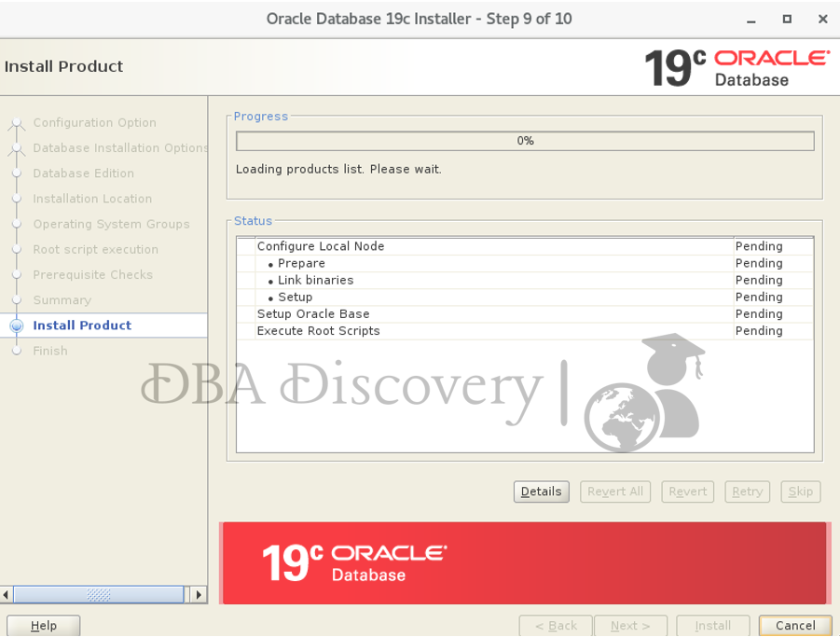Click the Details button

click(541, 492)
